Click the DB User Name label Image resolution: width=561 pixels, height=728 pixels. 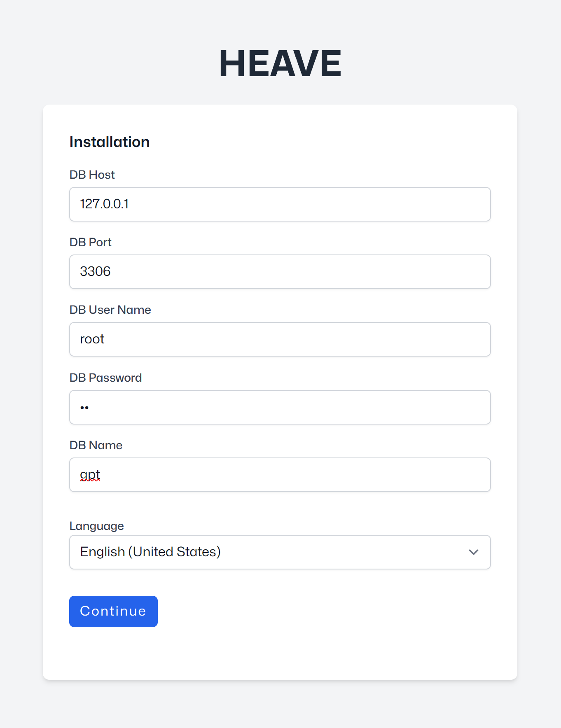(x=110, y=310)
